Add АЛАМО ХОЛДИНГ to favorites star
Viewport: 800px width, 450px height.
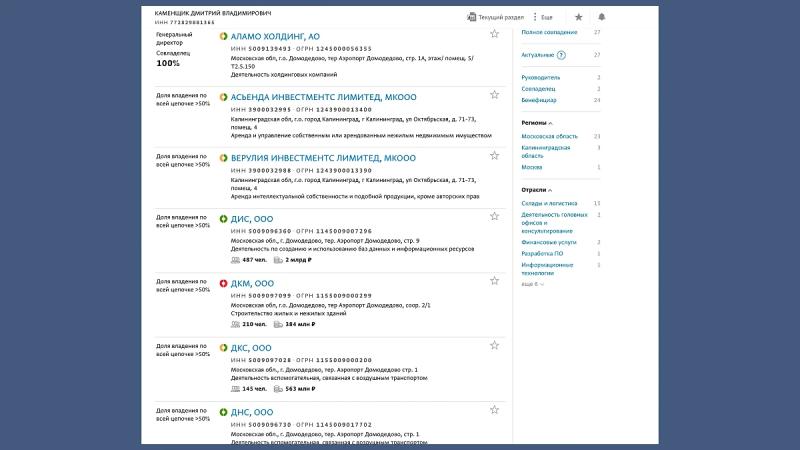click(x=494, y=34)
